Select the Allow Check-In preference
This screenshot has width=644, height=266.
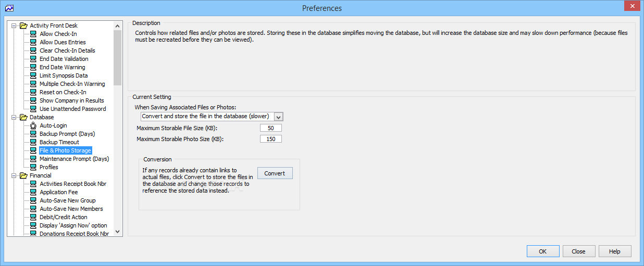[58, 34]
